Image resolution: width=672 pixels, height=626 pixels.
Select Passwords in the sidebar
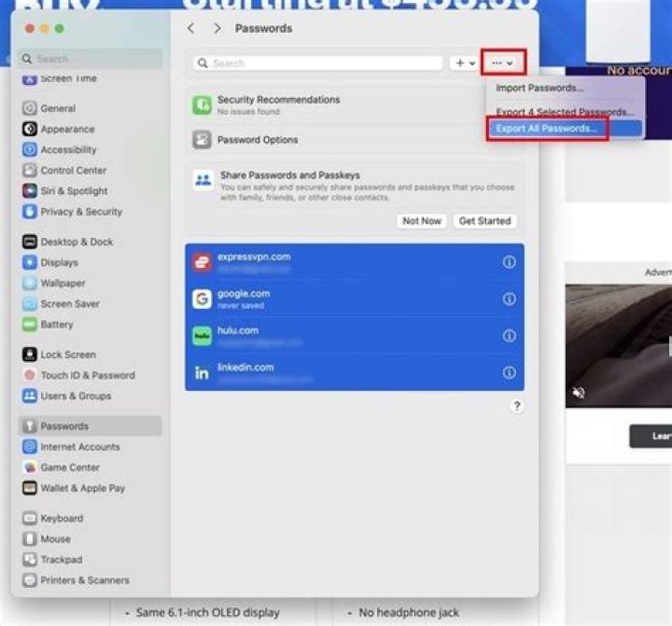pyautogui.click(x=90, y=426)
